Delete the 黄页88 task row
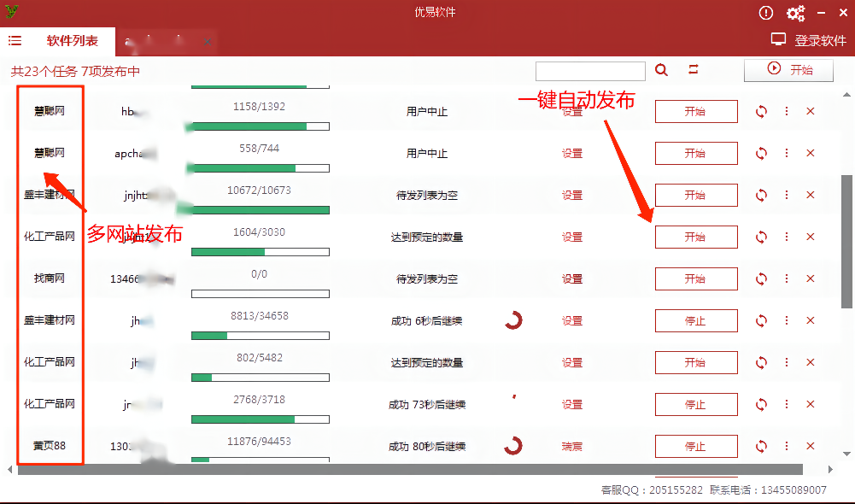Viewport: 855px width, 504px height. [811, 446]
